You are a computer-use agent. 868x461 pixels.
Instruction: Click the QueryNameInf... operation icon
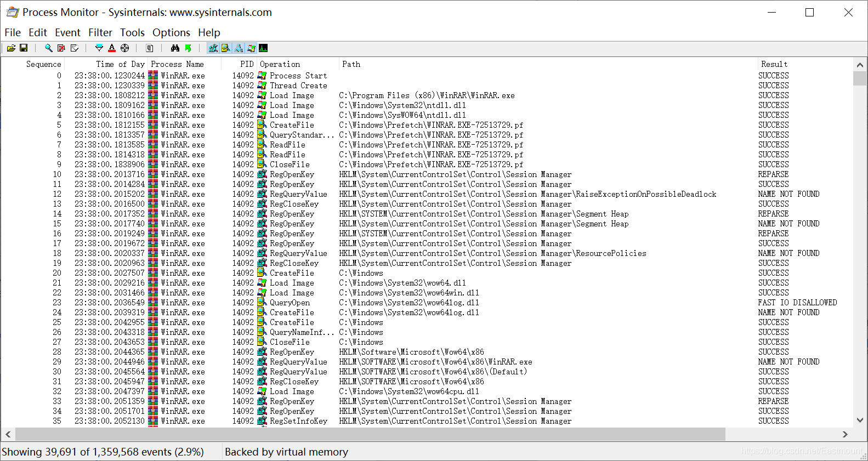262,332
